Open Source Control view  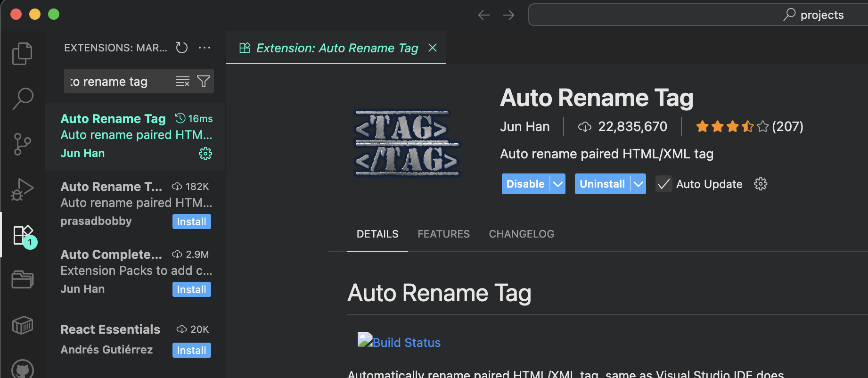click(22, 144)
